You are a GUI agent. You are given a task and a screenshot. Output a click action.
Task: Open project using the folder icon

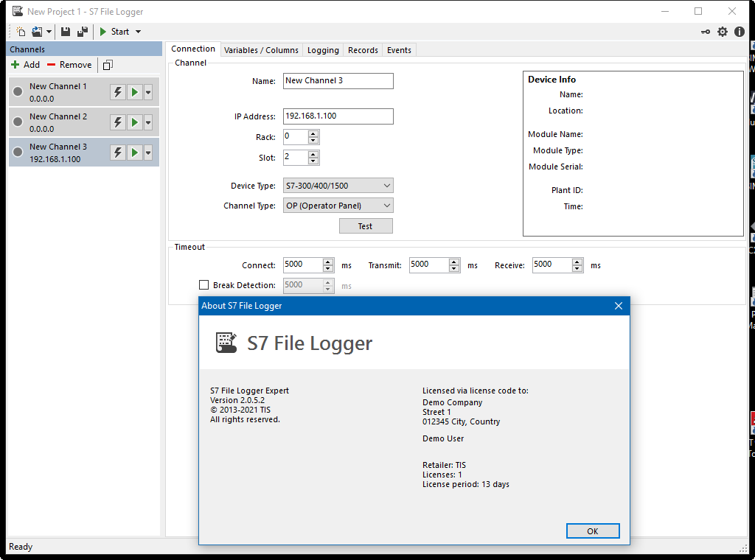pos(37,32)
